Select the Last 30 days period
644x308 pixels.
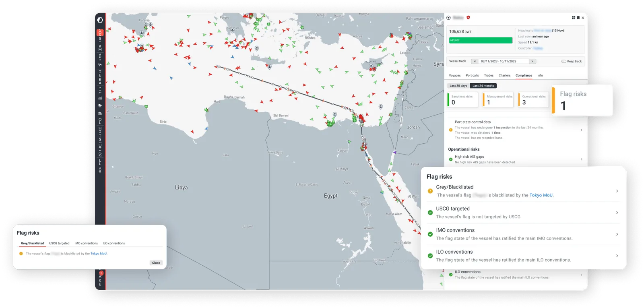[x=458, y=86]
